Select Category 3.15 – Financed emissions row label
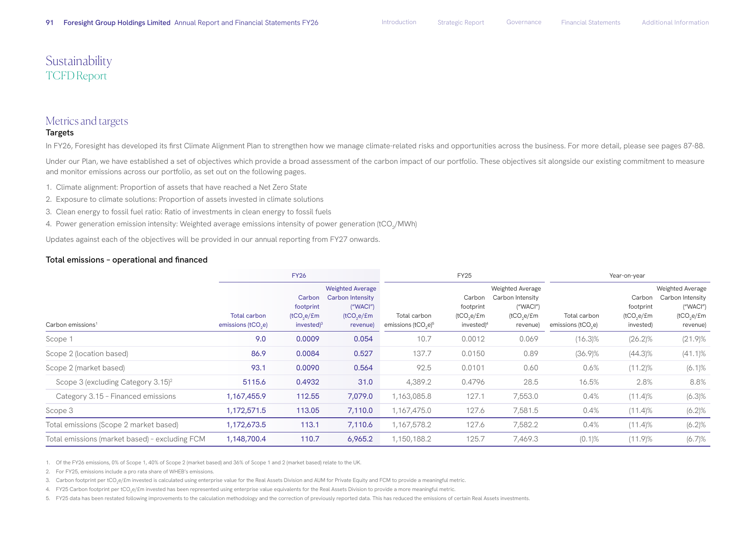Screen dimensions: 756x535 click(x=116, y=396)
